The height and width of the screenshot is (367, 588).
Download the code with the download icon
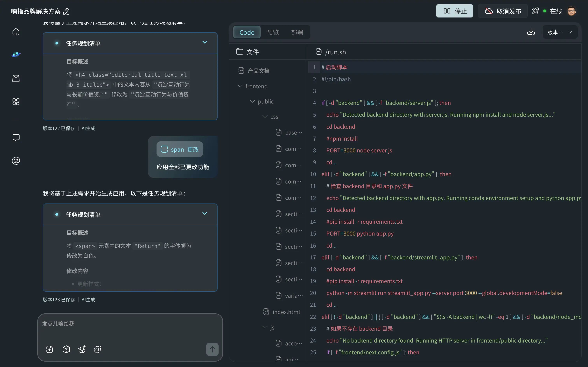[531, 31]
